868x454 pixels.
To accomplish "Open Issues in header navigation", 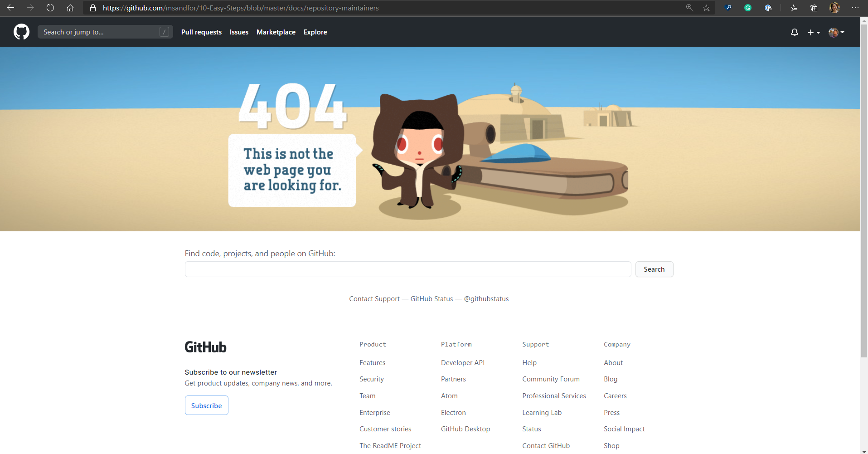I will click(x=239, y=32).
